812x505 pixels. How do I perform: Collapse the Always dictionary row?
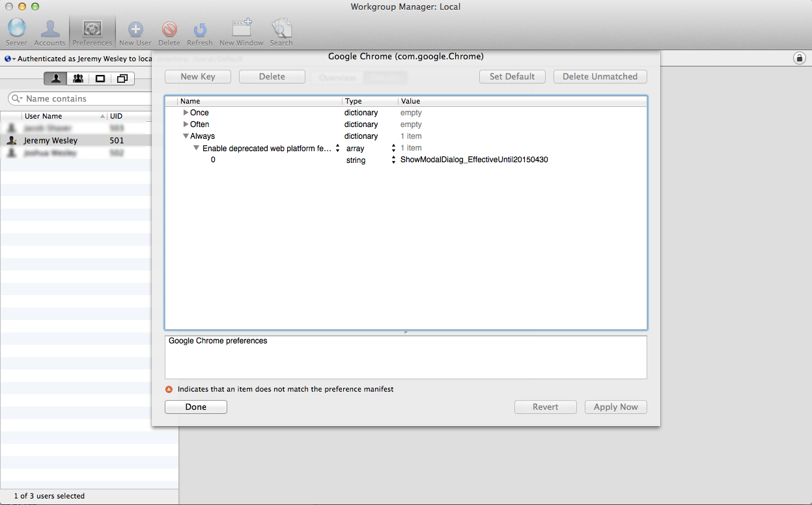click(x=186, y=136)
